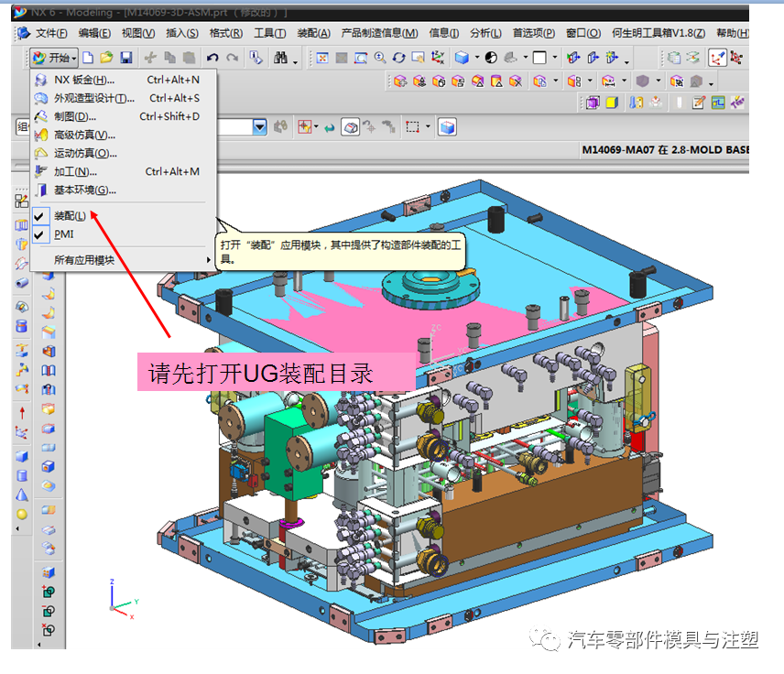Click the notepad with pencil icon
The height and width of the screenshot is (674, 784).
pos(699,103)
